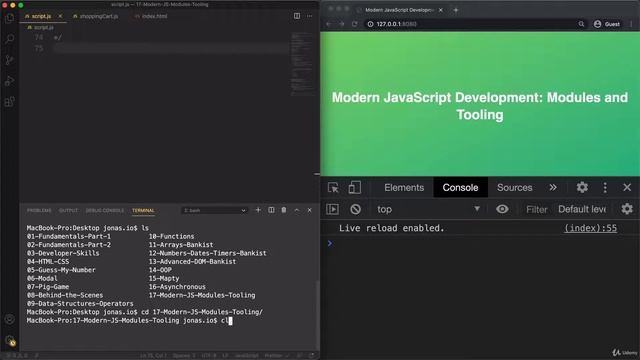Open a new browser tab
This screenshot has width=640, height=360.
[x=456, y=10]
